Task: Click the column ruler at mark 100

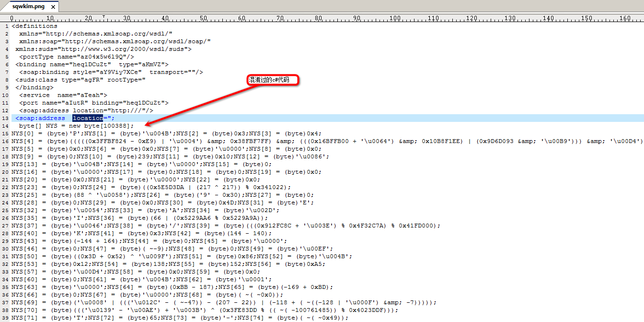Action: [x=395, y=18]
